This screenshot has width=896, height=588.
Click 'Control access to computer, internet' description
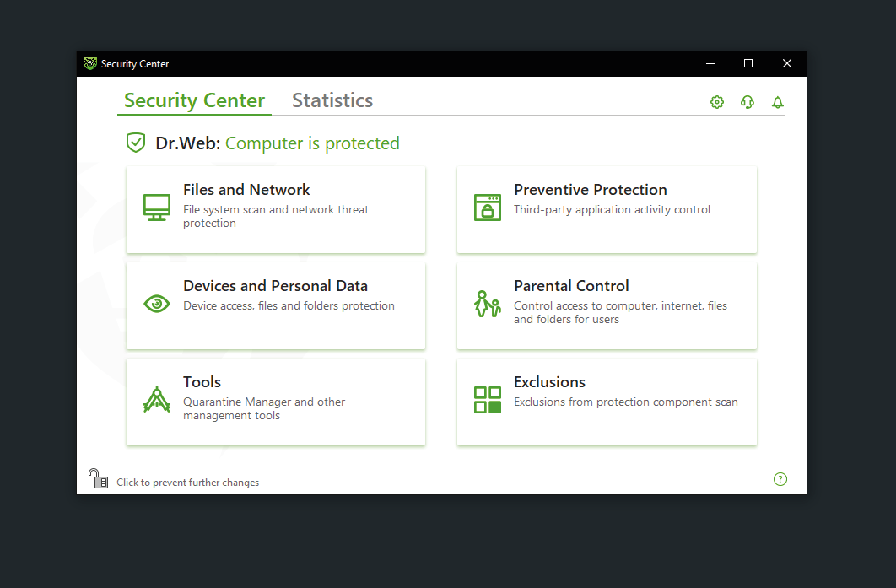(620, 312)
